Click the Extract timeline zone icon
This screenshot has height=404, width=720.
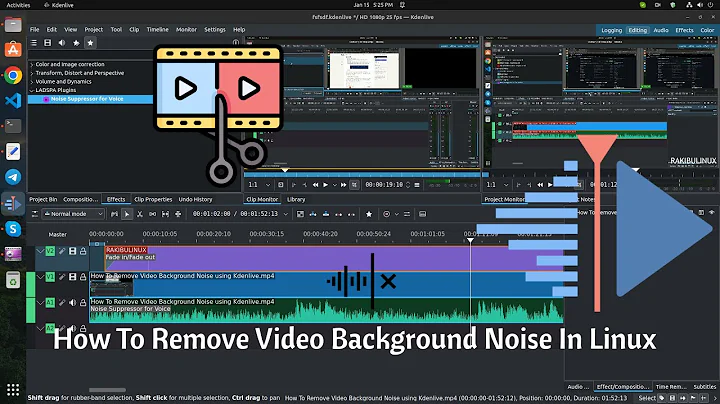tap(338, 214)
